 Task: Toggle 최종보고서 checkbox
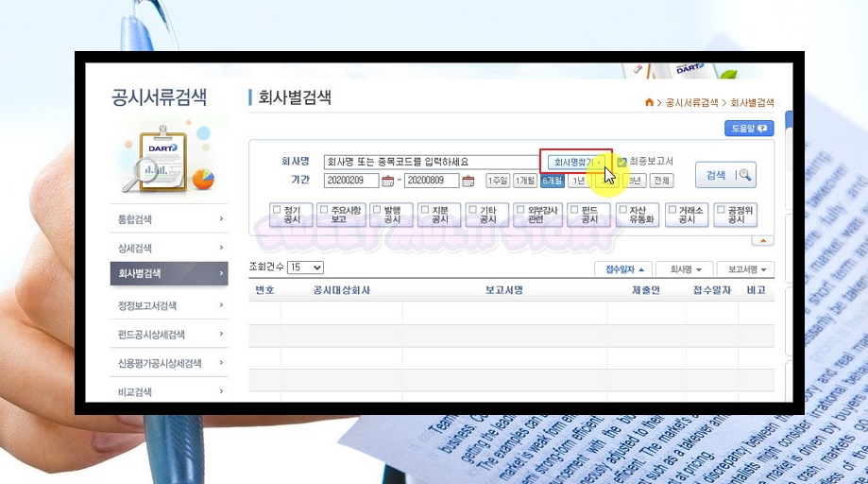621,163
